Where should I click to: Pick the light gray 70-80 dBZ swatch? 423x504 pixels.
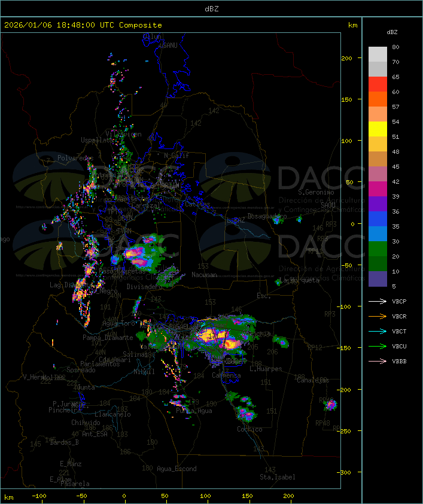[x=378, y=54]
